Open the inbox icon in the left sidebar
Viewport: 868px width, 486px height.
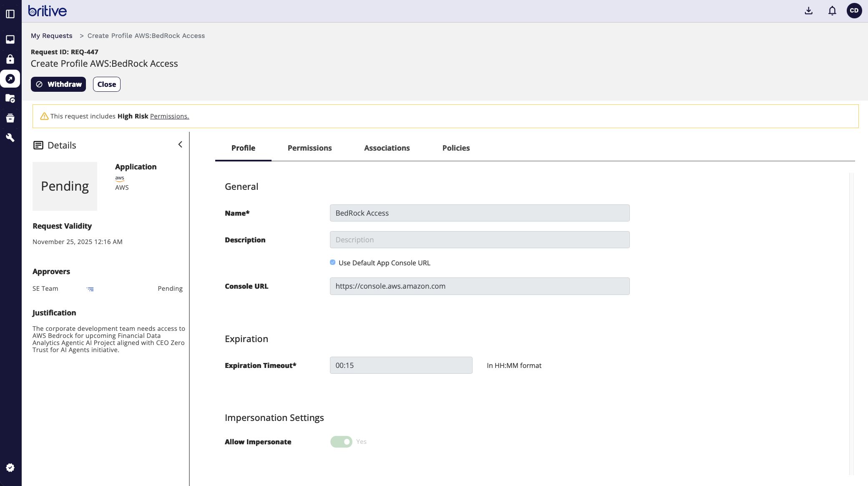(x=10, y=39)
